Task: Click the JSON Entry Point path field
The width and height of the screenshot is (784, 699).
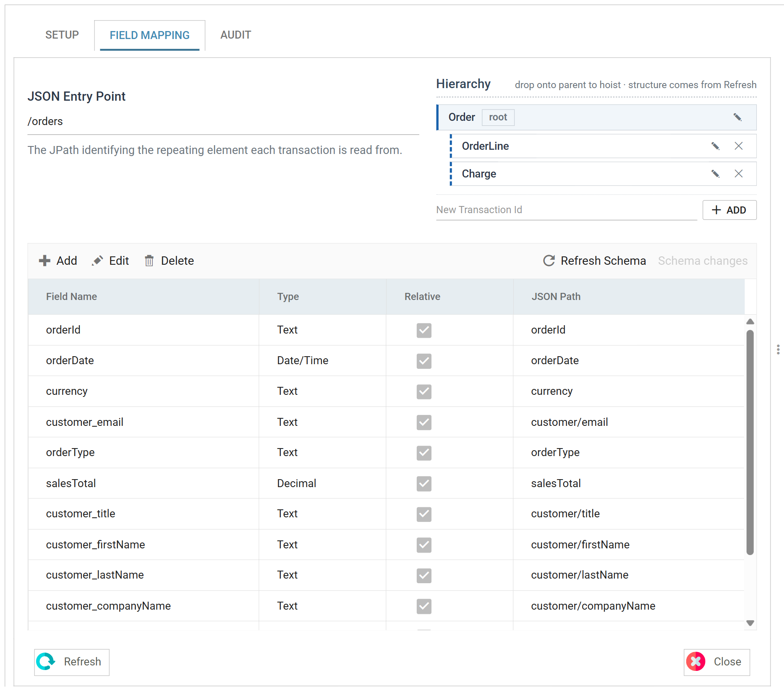Action: point(223,122)
